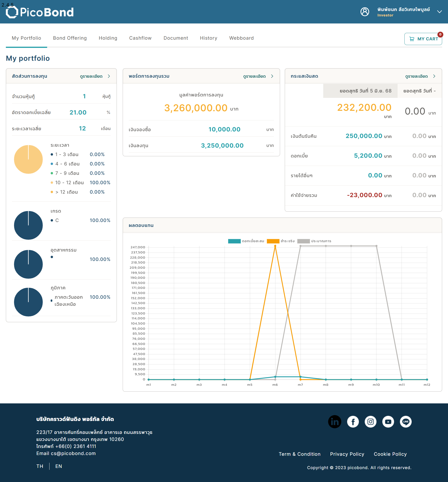Expand สัดส่วนการลงทุน details chevron

point(109,76)
